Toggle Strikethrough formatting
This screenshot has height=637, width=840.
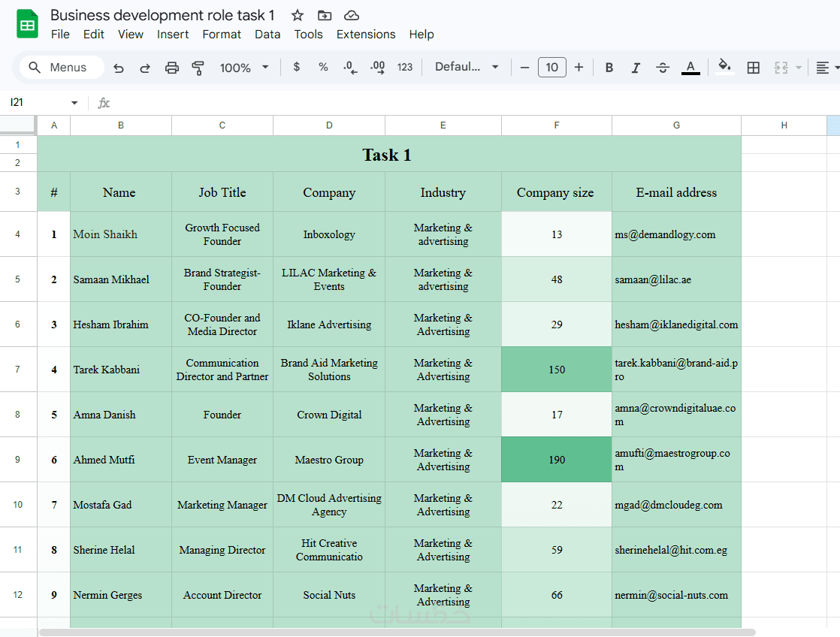[663, 68]
